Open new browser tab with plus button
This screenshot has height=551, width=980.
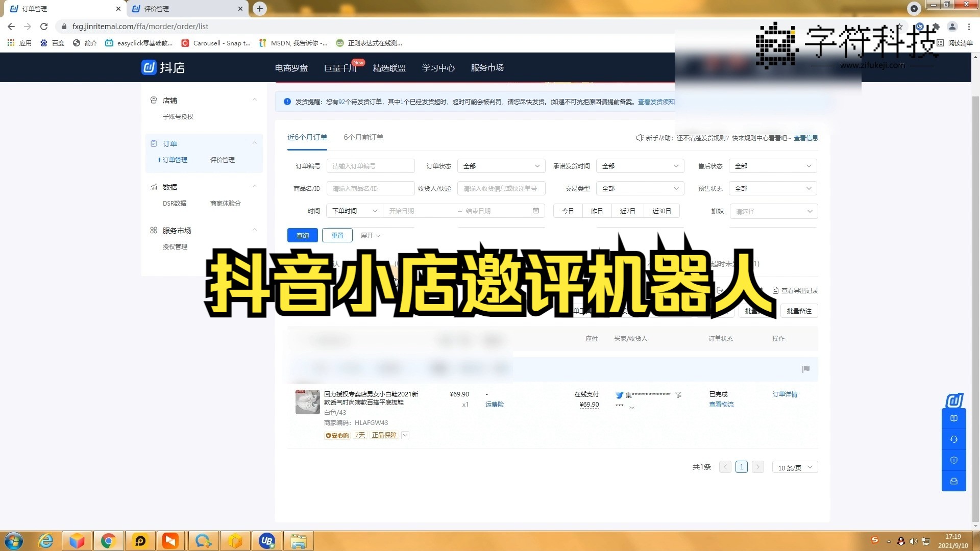260,9
